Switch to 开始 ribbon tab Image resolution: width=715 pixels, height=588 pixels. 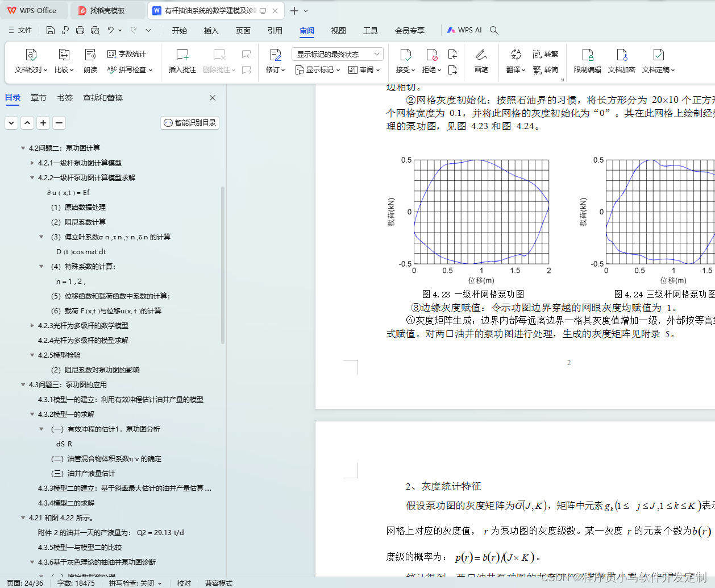[180, 30]
